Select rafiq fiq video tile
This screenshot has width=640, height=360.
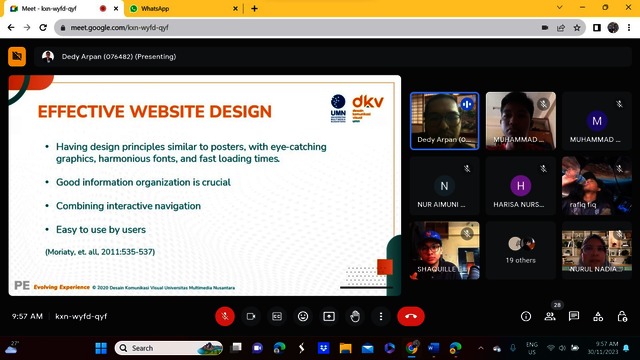(x=597, y=186)
